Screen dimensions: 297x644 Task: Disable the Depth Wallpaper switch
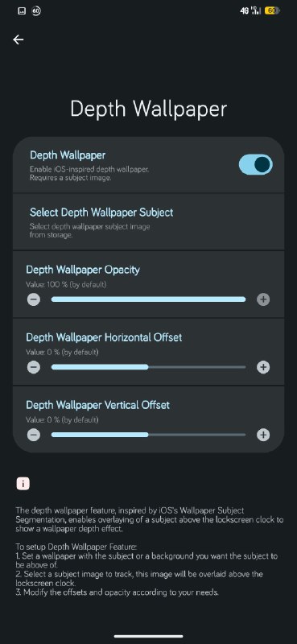click(255, 164)
